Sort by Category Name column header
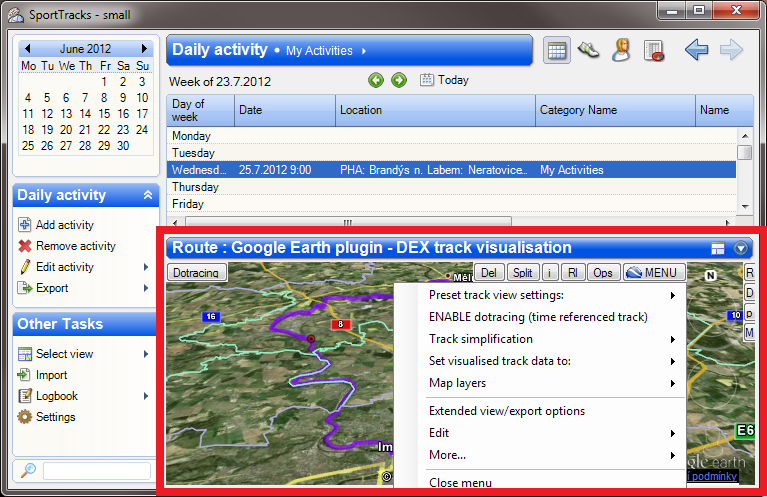 click(x=615, y=111)
